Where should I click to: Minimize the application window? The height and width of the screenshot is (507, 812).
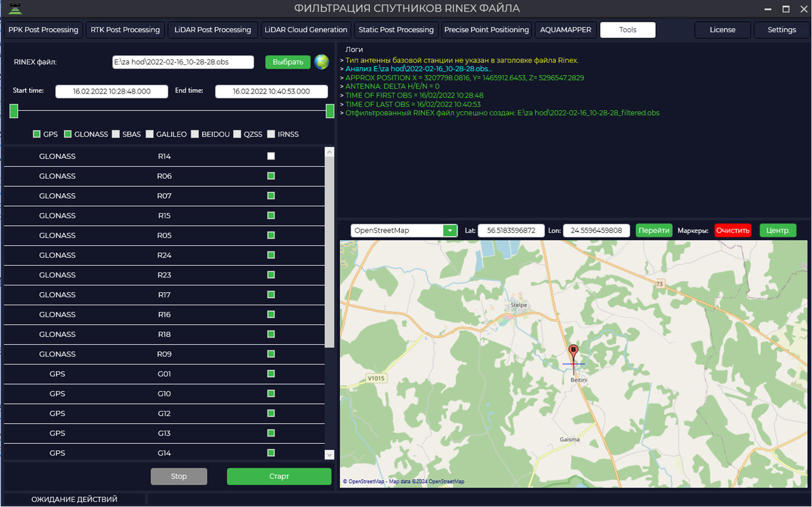[x=768, y=9]
